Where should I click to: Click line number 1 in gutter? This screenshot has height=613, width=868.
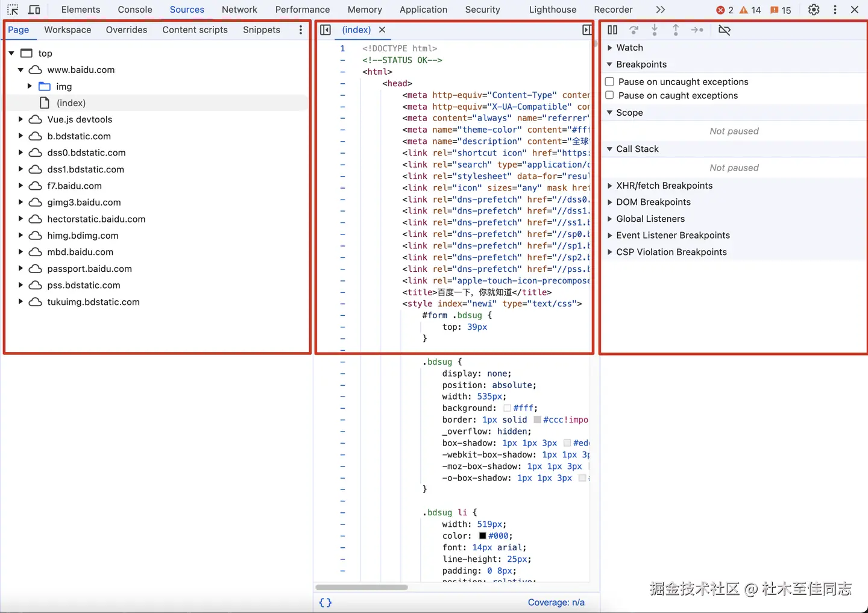(342, 48)
